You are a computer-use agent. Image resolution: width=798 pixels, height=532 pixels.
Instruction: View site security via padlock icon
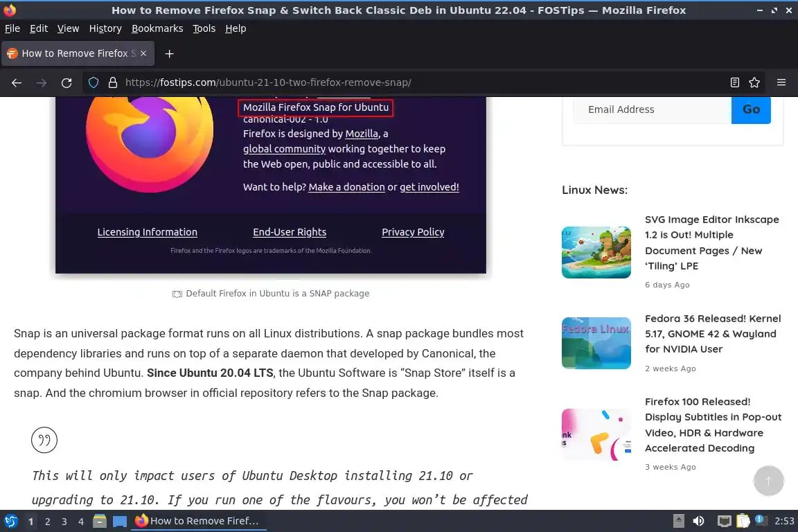point(113,82)
